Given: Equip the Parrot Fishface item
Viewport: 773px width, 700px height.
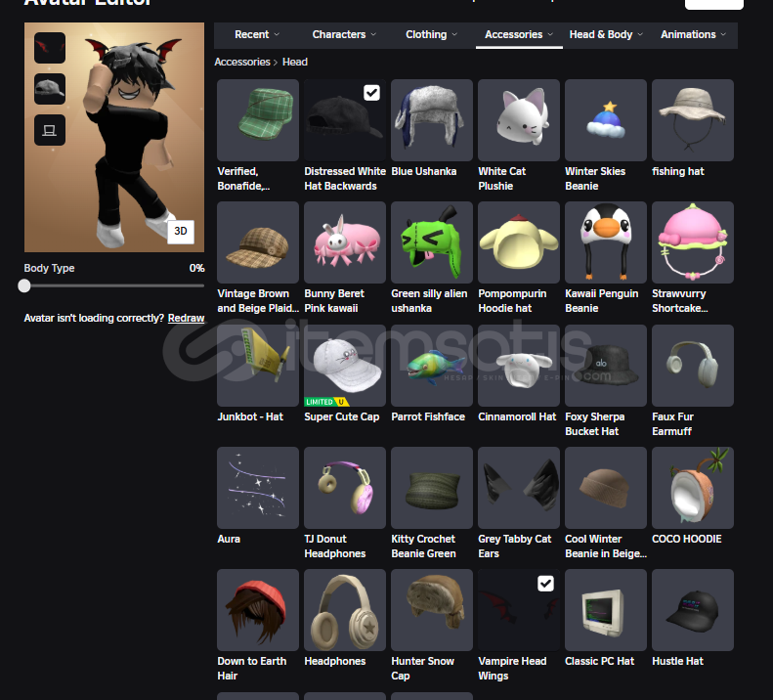Looking at the screenshot, I should [432, 366].
